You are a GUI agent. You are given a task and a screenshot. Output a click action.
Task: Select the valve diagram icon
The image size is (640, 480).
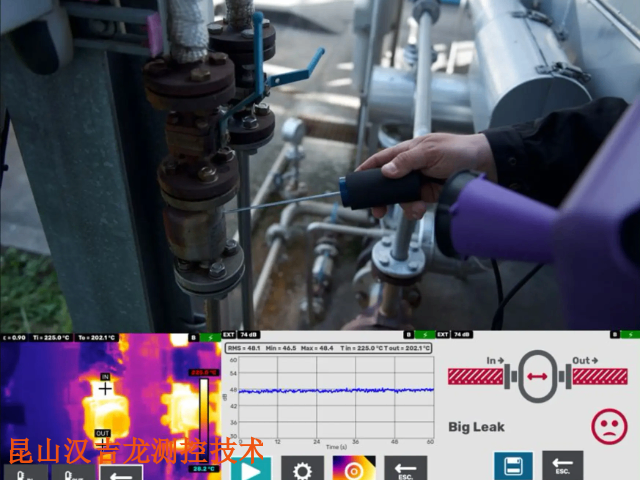(x=538, y=376)
